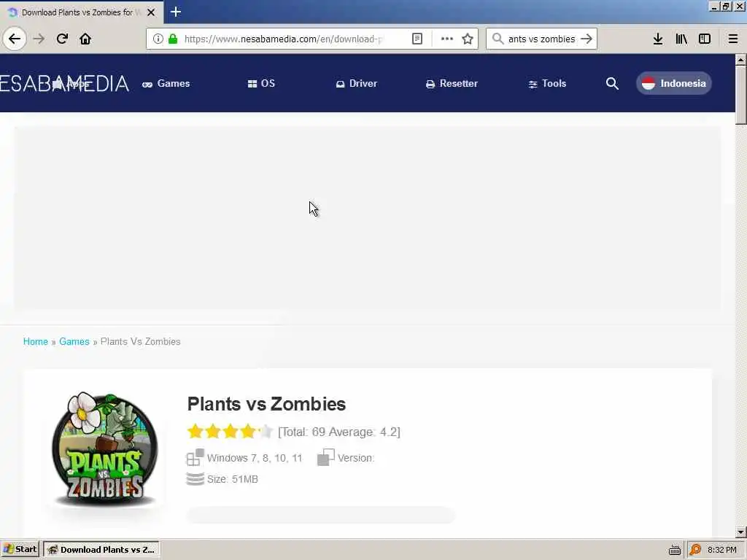Viewport: 747px width, 560px height.
Task: Toggle reader view in address bar
Action: click(x=417, y=39)
